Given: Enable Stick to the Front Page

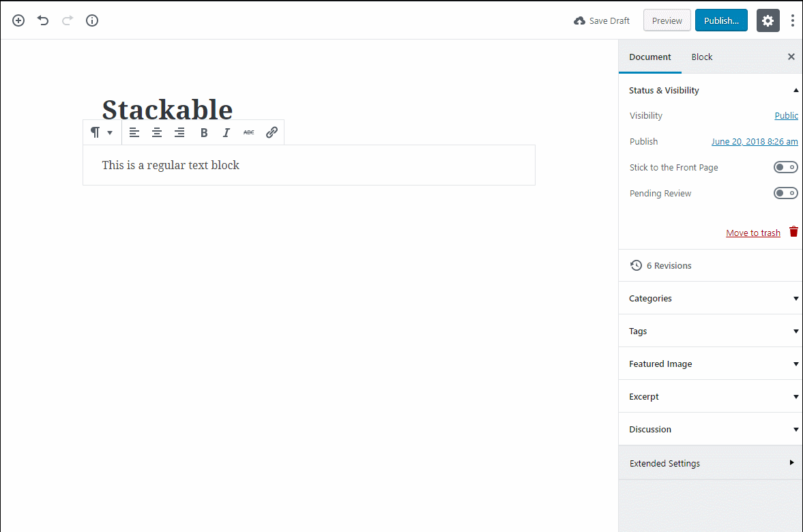Looking at the screenshot, I should [x=785, y=166].
